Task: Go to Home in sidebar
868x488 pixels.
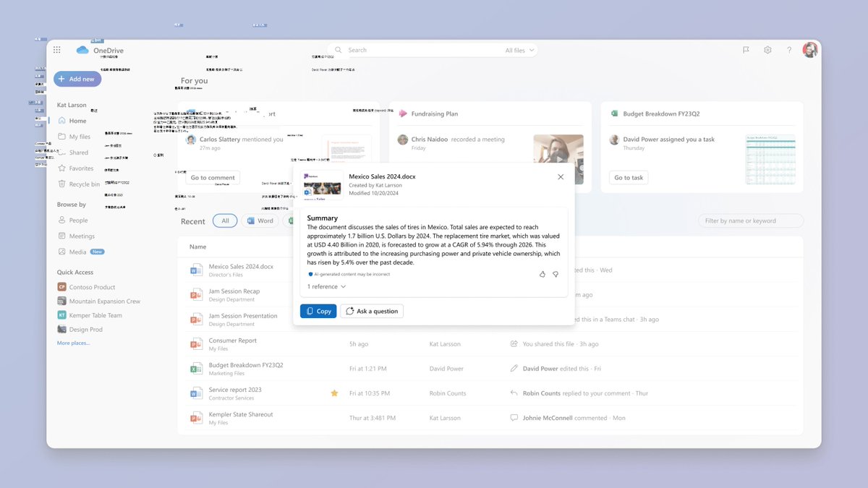Action: 78,121
